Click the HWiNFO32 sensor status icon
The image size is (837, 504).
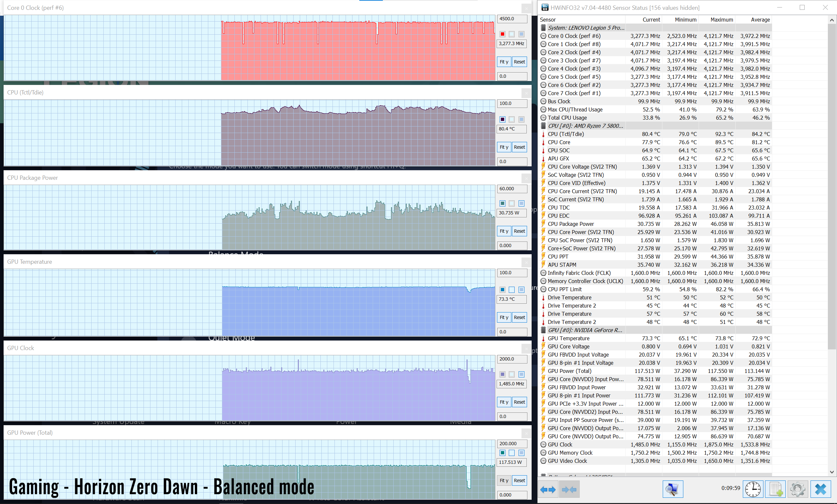[546, 7]
